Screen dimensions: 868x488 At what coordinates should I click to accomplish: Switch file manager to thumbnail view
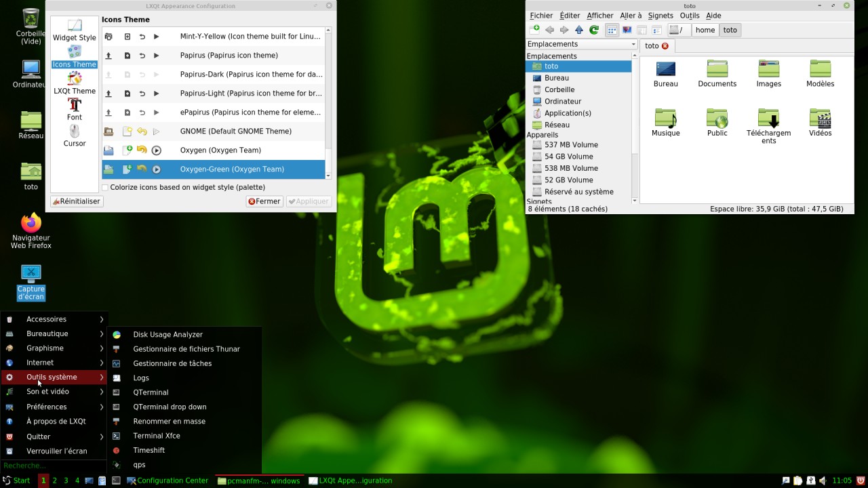click(x=627, y=30)
